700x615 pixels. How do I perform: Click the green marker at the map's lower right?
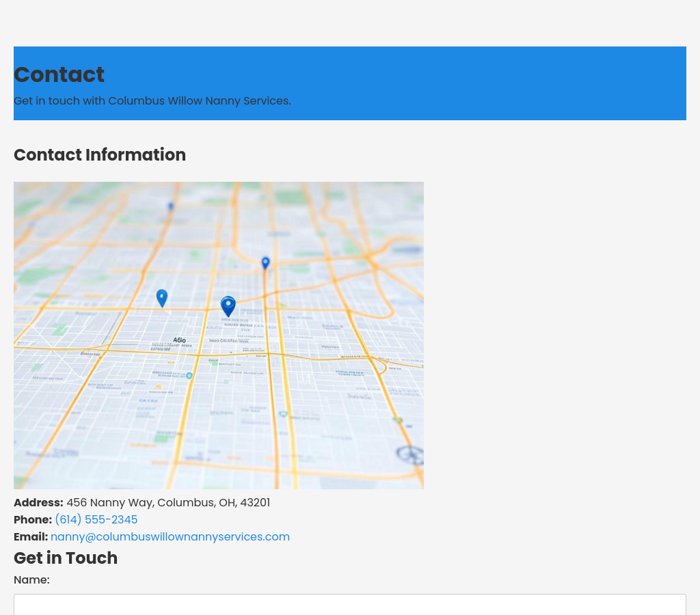398,420
